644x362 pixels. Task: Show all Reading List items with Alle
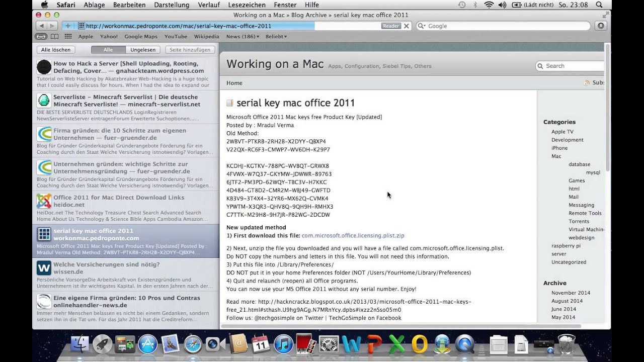108,50
